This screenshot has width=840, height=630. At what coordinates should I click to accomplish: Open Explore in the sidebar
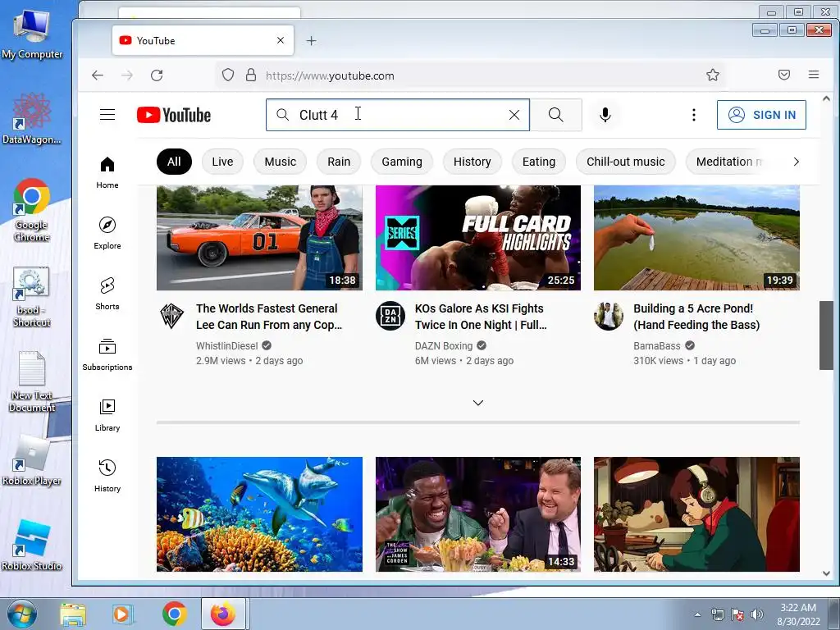107,233
